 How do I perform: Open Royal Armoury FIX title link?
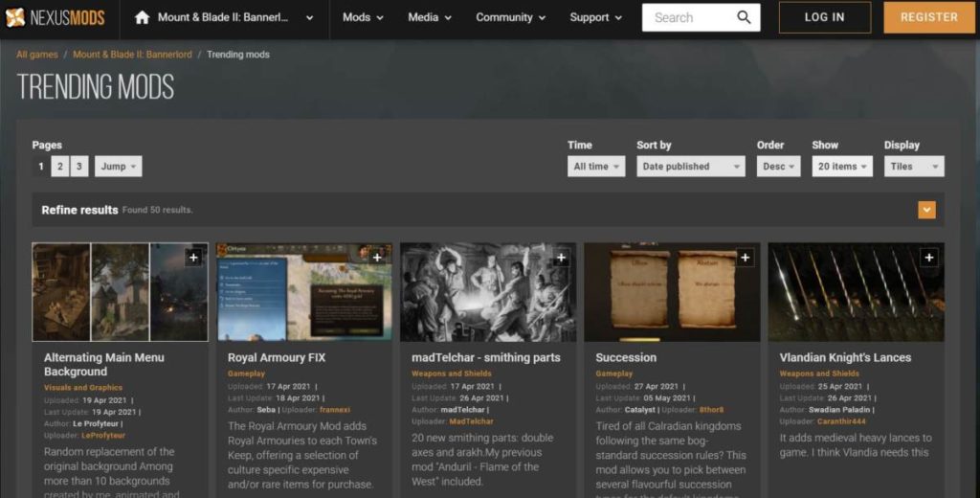click(x=277, y=358)
